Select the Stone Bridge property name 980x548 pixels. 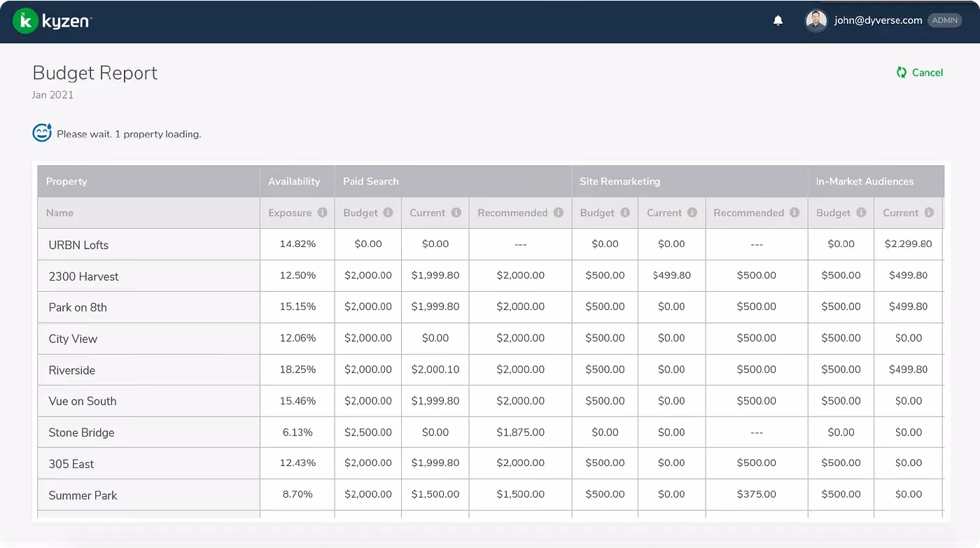[x=81, y=433]
